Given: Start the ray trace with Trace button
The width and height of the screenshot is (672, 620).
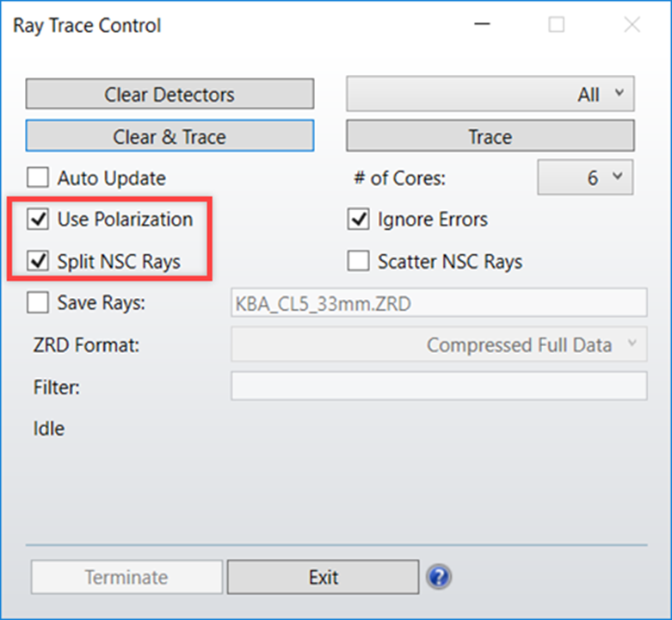Looking at the screenshot, I should coord(490,136).
